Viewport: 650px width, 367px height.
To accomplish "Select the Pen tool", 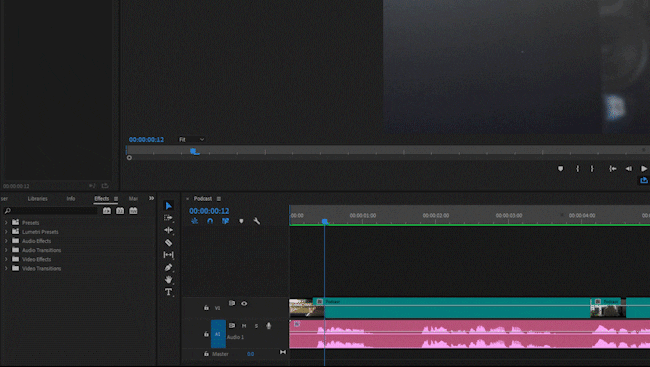I will point(168,267).
